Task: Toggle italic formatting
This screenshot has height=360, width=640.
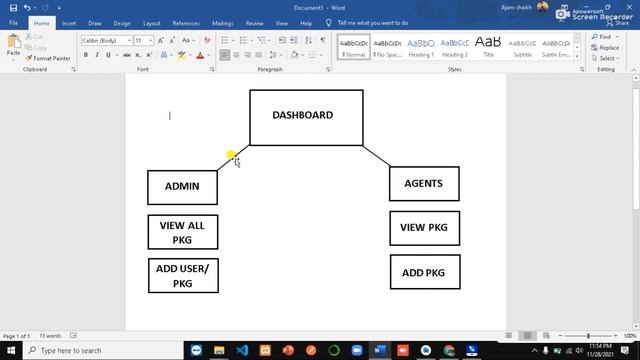Action: click(x=97, y=55)
